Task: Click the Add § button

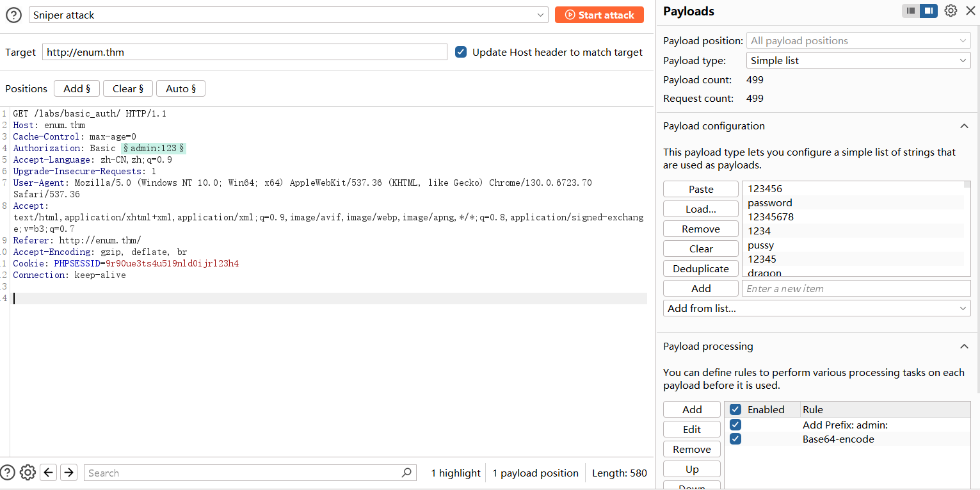Action: coord(77,88)
